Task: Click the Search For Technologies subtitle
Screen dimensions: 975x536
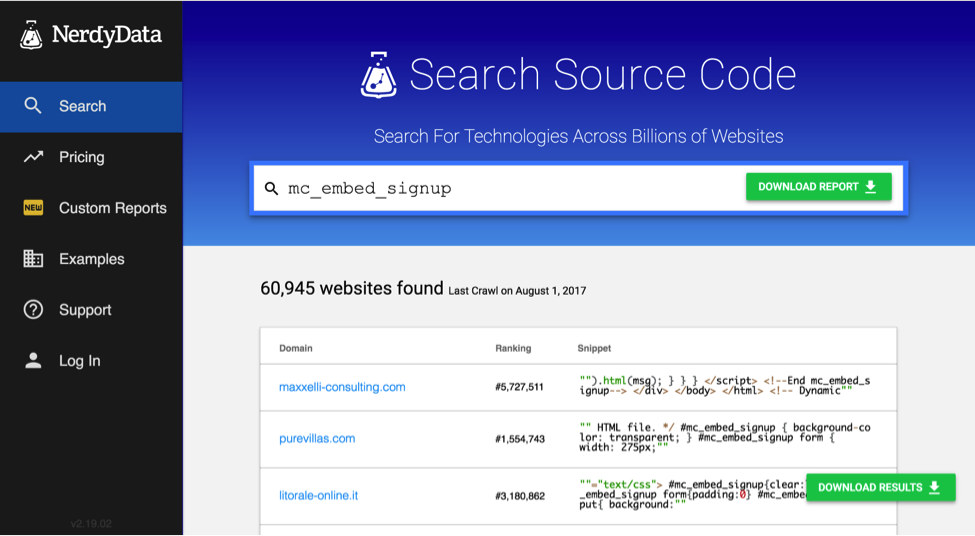Action: click(578, 136)
